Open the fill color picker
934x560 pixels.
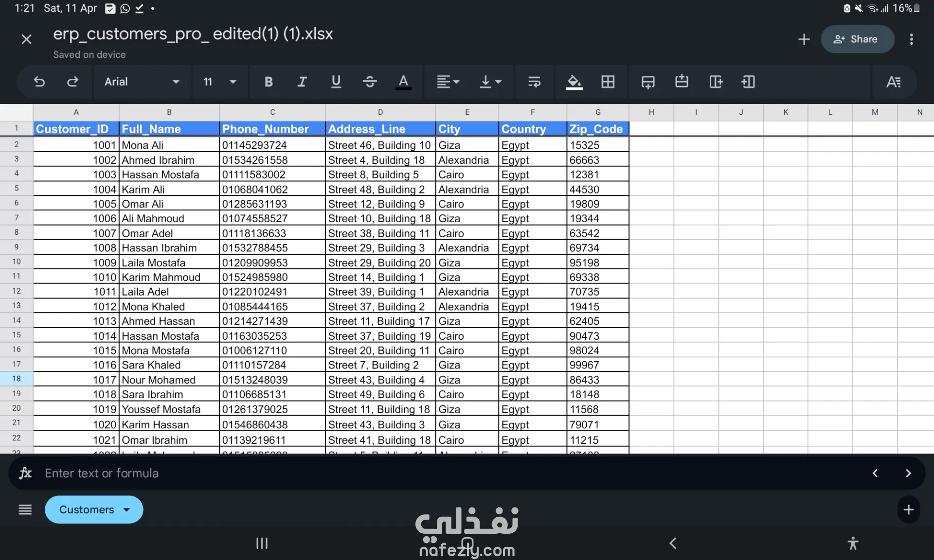click(574, 82)
